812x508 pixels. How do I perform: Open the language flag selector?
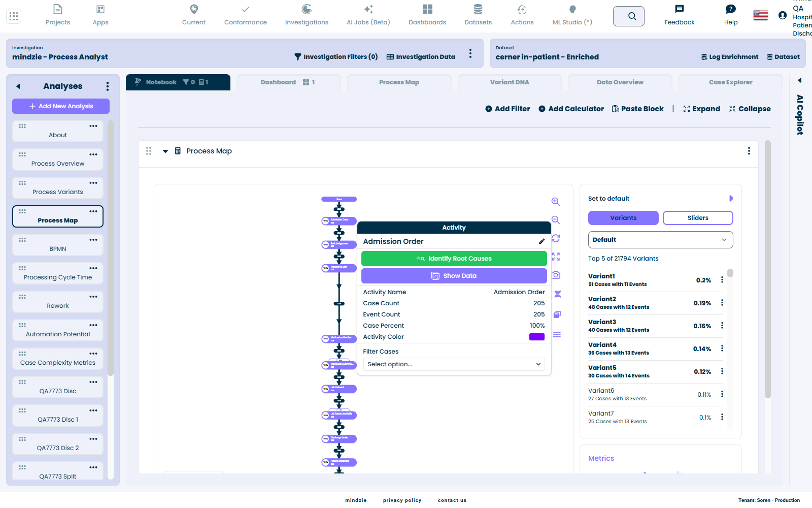click(x=761, y=15)
